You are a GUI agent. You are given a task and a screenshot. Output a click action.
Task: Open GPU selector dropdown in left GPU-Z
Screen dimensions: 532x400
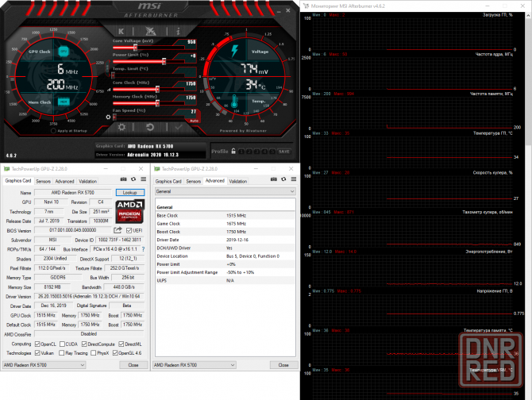44,365
